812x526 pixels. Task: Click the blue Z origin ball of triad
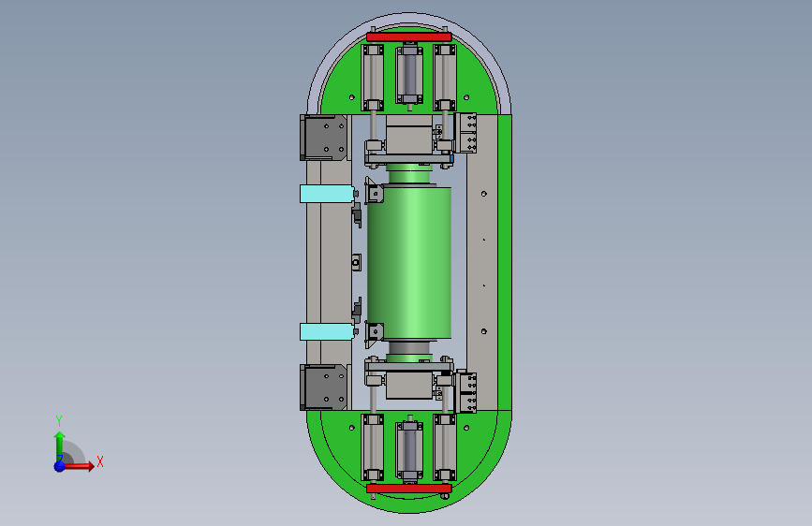[x=60, y=466]
